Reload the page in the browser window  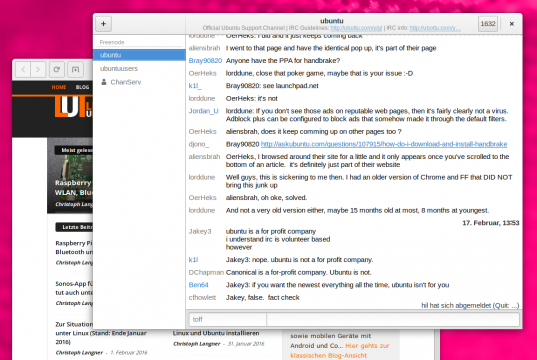pyautogui.click(x=57, y=70)
